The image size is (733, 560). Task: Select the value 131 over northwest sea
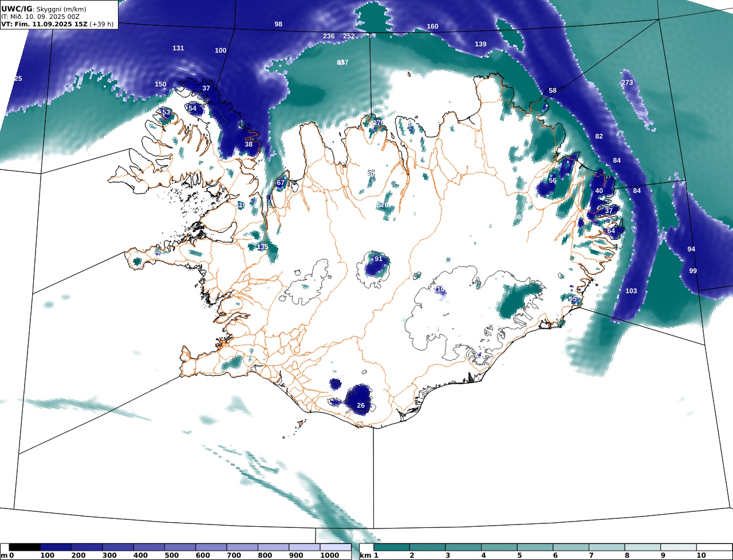pos(178,48)
